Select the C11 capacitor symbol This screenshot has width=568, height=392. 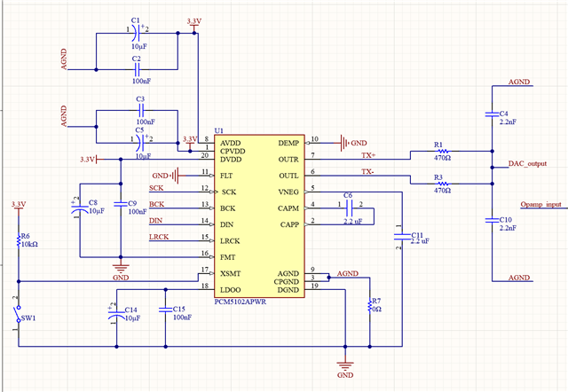(402, 237)
